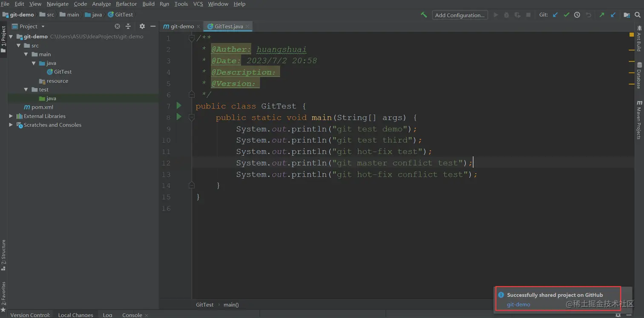644x318 pixels.
Task: Click the green up-right push arrow icon
Action: click(602, 15)
